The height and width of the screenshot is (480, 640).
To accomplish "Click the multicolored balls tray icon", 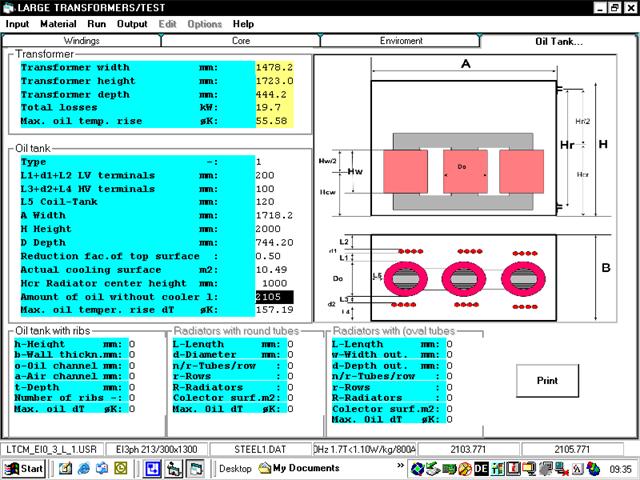I will [593, 469].
